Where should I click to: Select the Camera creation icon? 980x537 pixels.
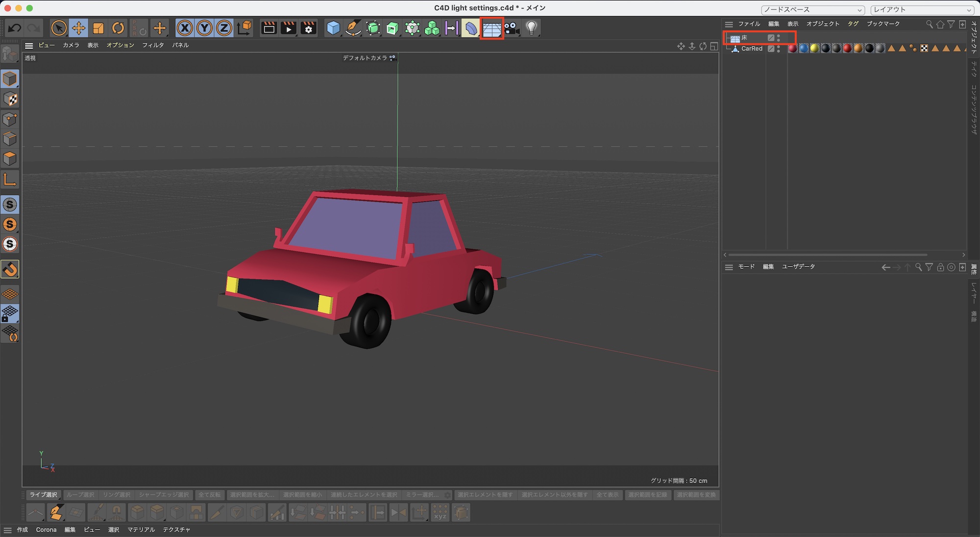[511, 28]
